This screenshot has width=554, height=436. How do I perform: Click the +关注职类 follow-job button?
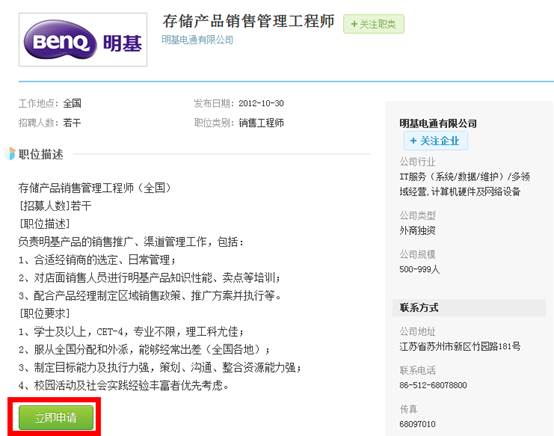point(373,24)
